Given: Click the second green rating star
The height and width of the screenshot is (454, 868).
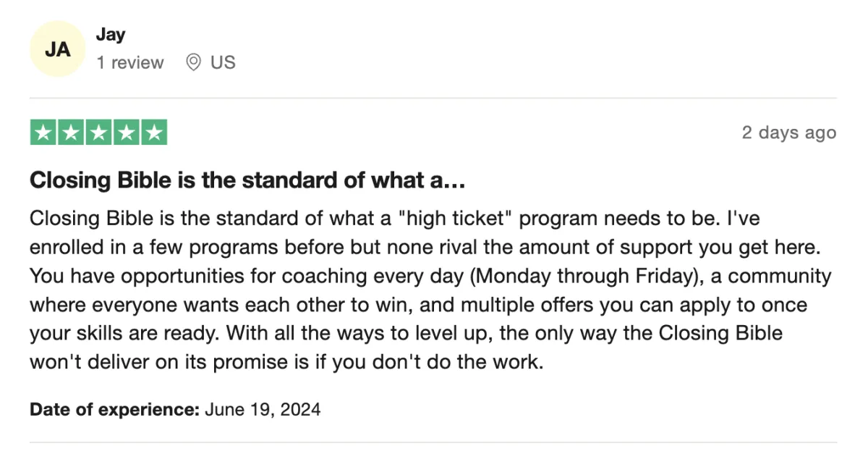Looking at the screenshot, I should (x=71, y=133).
